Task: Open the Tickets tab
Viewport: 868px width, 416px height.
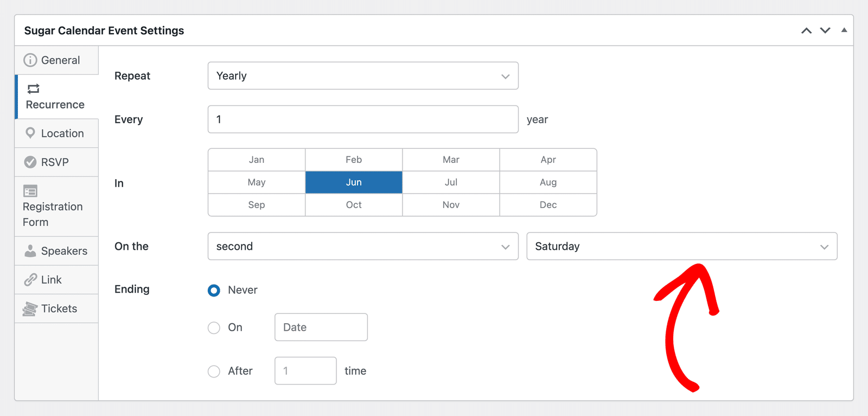Action: 56,308
